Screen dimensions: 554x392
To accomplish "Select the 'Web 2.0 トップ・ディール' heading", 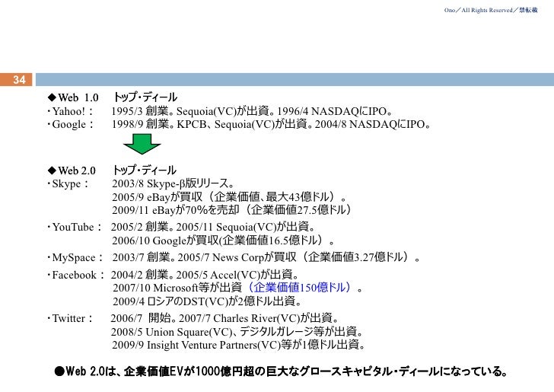I will pyautogui.click(x=112, y=171).
